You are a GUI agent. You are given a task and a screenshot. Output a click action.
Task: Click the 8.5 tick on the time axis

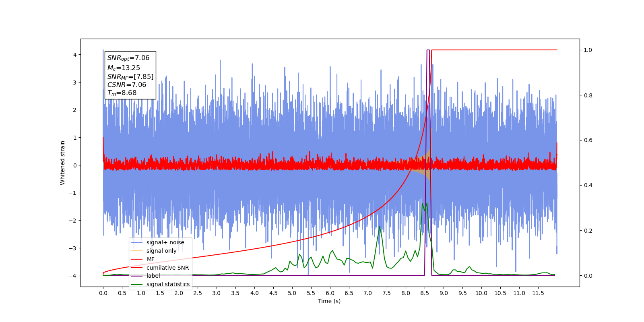tap(425, 293)
